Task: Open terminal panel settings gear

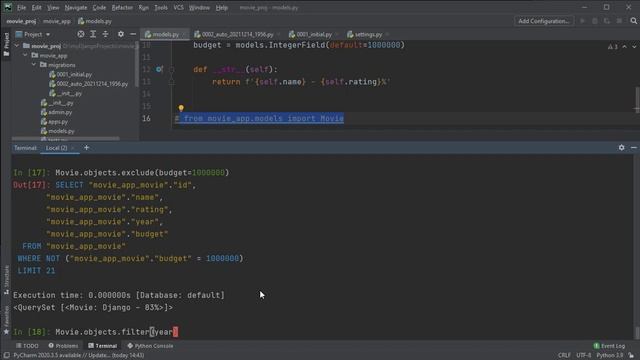Action: (621, 147)
